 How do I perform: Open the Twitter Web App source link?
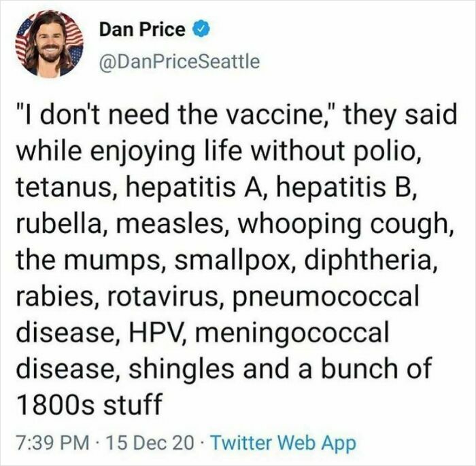[283, 444]
